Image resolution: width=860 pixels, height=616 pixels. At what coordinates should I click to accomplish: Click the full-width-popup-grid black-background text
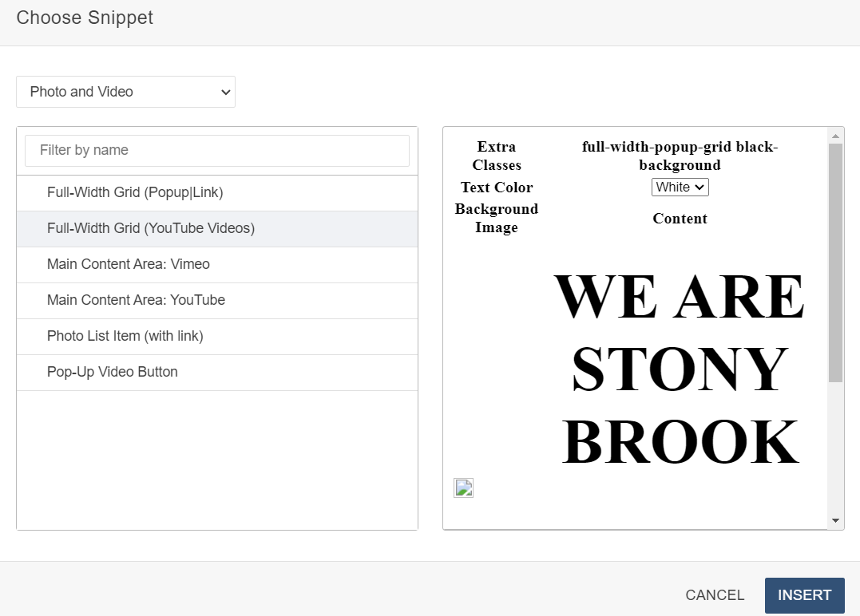(680, 156)
